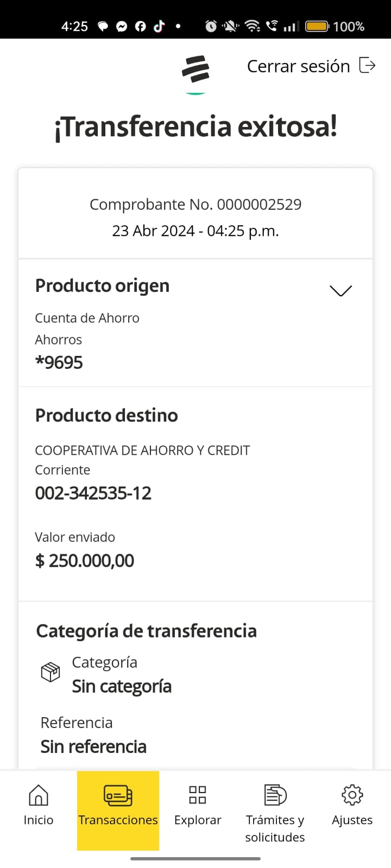391x868 pixels.
Task: Open the Explorar grid icon
Action: pos(197,795)
